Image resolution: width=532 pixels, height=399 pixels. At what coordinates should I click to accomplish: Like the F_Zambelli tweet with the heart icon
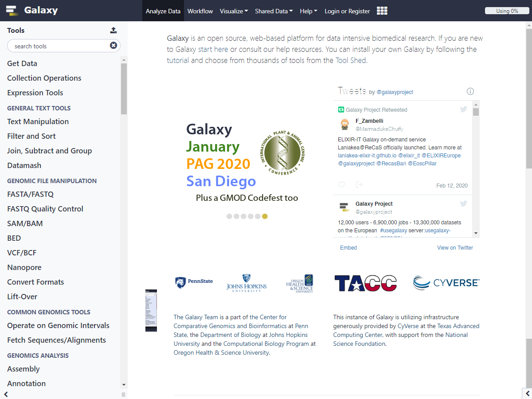click(x=341, y=185)
